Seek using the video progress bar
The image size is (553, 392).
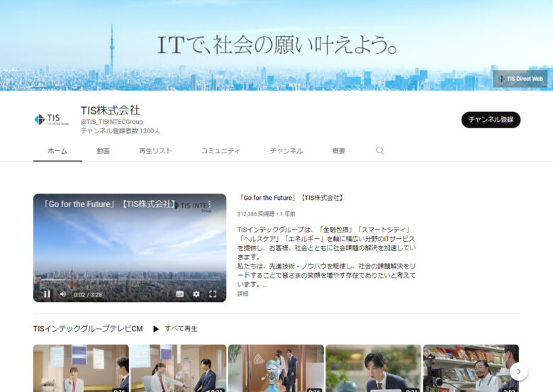(x=130, y=280)
